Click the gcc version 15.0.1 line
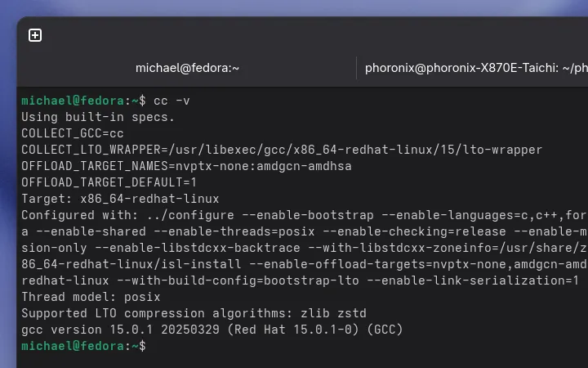 coord(212,330)
